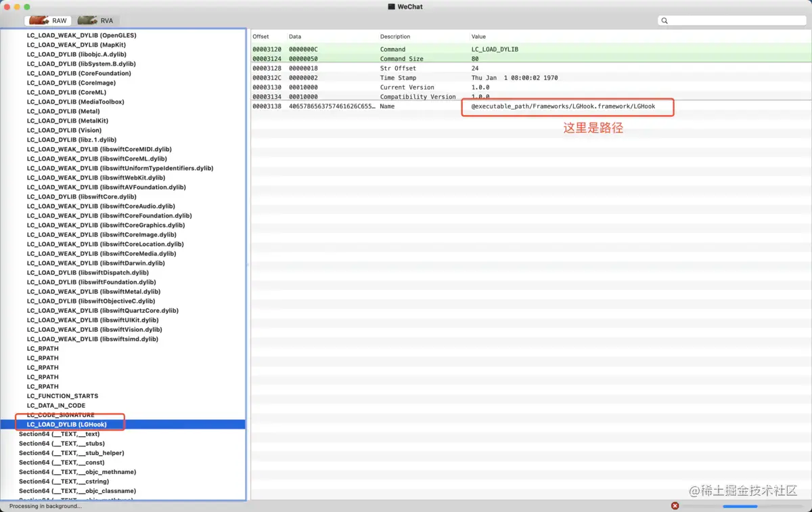
Task: Select LC_LOAD_WEAK_DYLIB (libswiftVision.dylib)
Action: [x=95, y=329]
